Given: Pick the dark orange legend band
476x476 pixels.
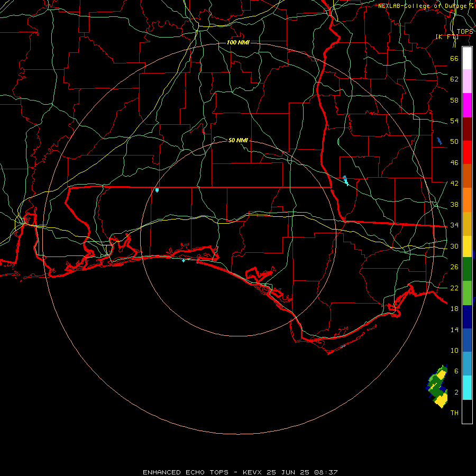Looking at the screenshot, I should pos(467,176).
